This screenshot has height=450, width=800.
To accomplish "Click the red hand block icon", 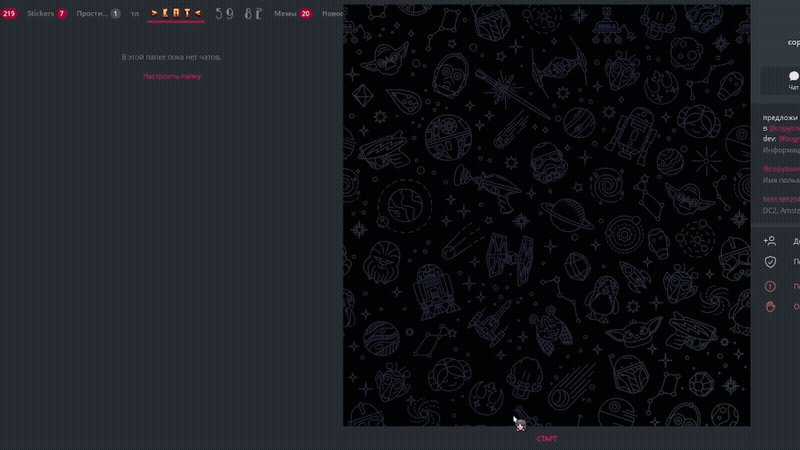I will 770,306.
